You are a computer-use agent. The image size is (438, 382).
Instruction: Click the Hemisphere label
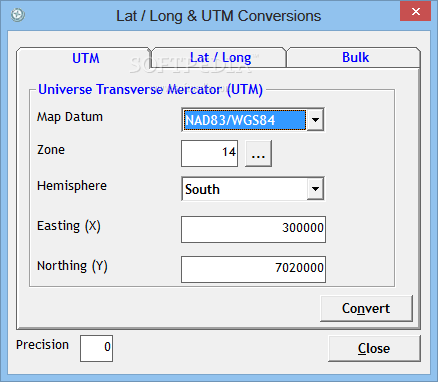point(72,186)
